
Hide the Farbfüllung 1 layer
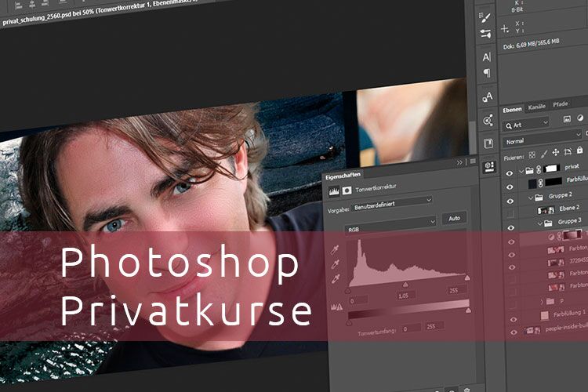514,319
